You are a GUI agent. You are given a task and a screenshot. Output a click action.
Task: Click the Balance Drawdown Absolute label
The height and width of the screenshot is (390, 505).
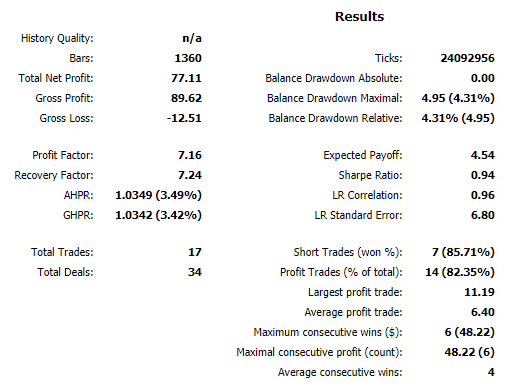coord(334,78)
